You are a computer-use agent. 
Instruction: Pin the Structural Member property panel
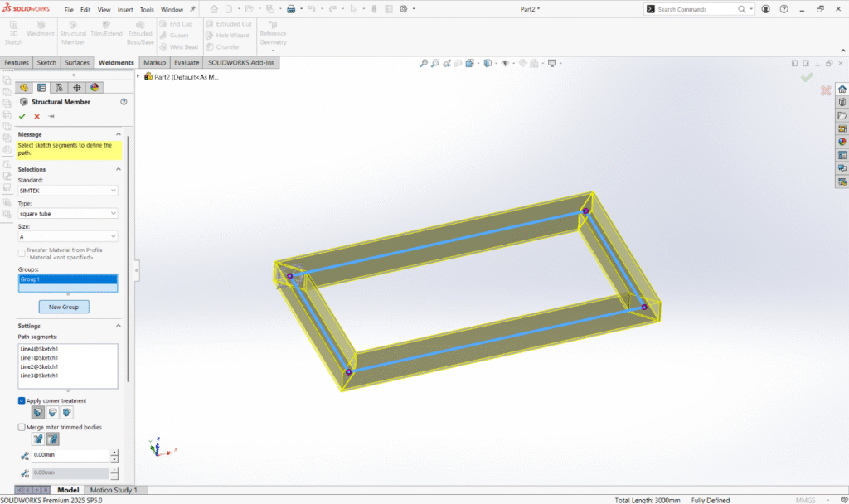tap(51, 116)
